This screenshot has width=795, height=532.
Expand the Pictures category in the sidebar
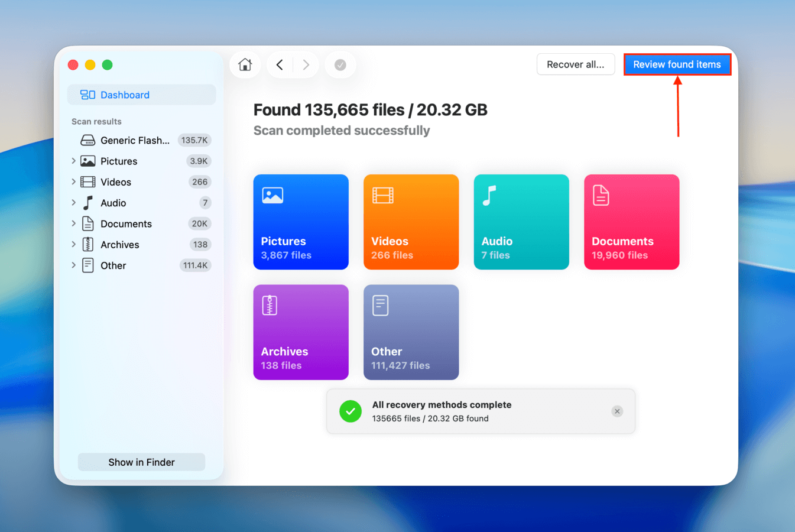pyautogui.click(x=73, y=161)
